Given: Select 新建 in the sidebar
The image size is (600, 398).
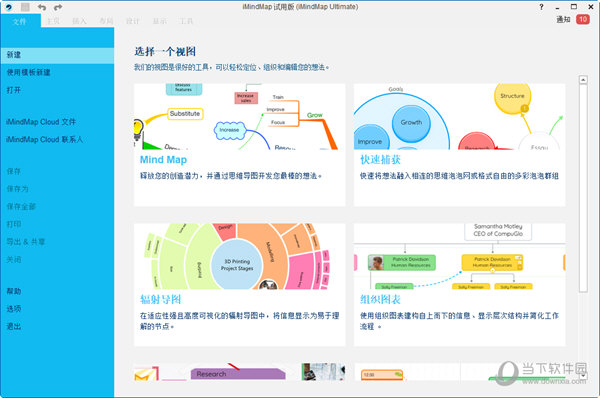Looking at the screenshot, I should (57, 55).
